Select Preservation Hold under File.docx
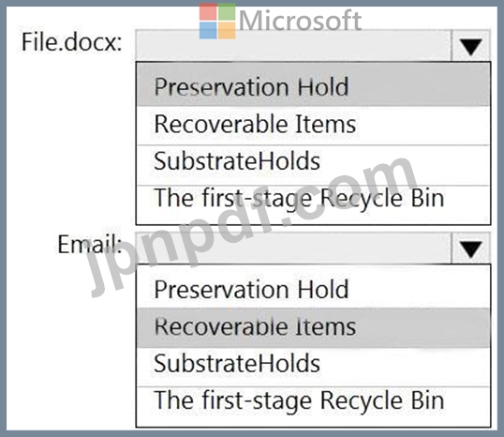 tap(314, 85)
